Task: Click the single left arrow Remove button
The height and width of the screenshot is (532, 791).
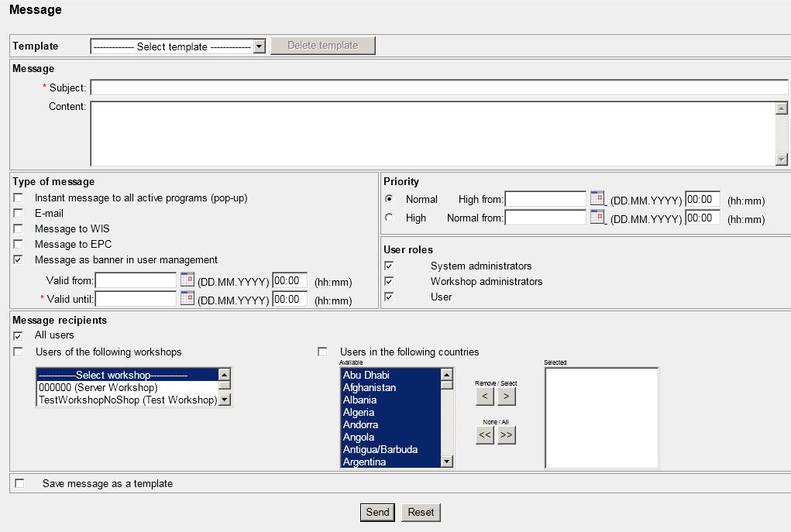Action: click(x=484, y=396)
